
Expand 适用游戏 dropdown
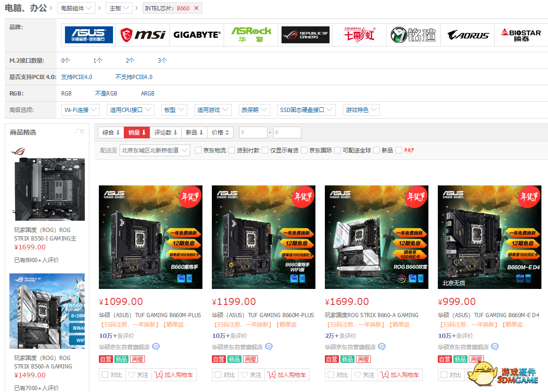pos(212,110)
